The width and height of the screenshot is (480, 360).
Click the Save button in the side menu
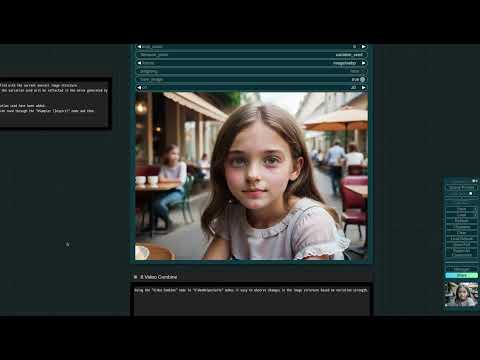click(x=462, y=209)
